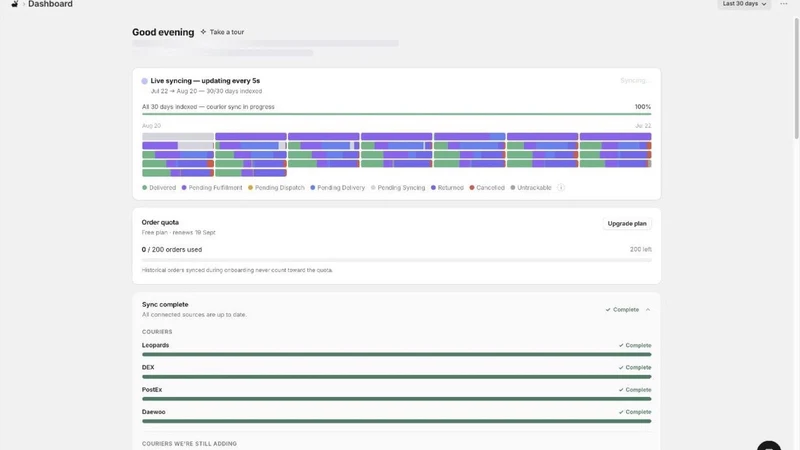Click the 0 / 200 orders used text

pos(172,249)
